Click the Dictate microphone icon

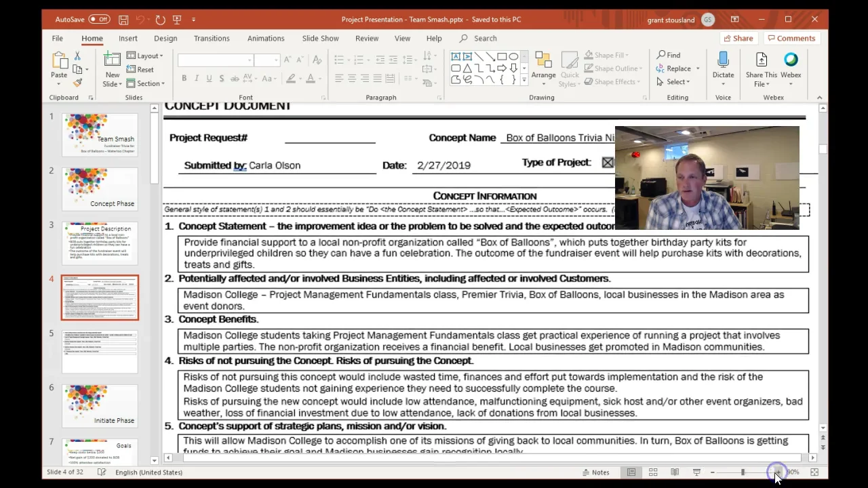pos(723,61)
